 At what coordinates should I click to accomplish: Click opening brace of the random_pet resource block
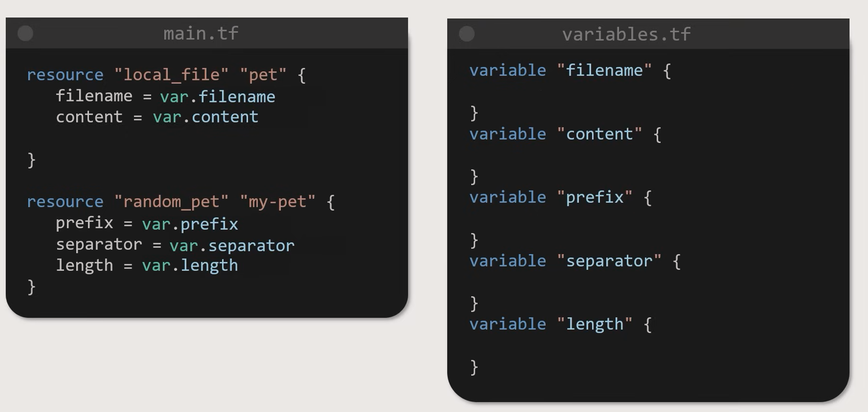(331, 202)
